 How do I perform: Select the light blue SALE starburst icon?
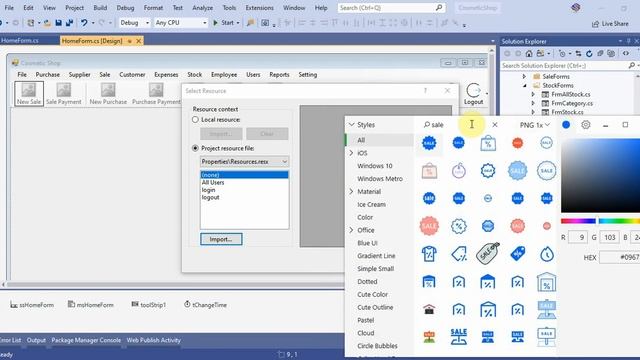pos(517,171)
